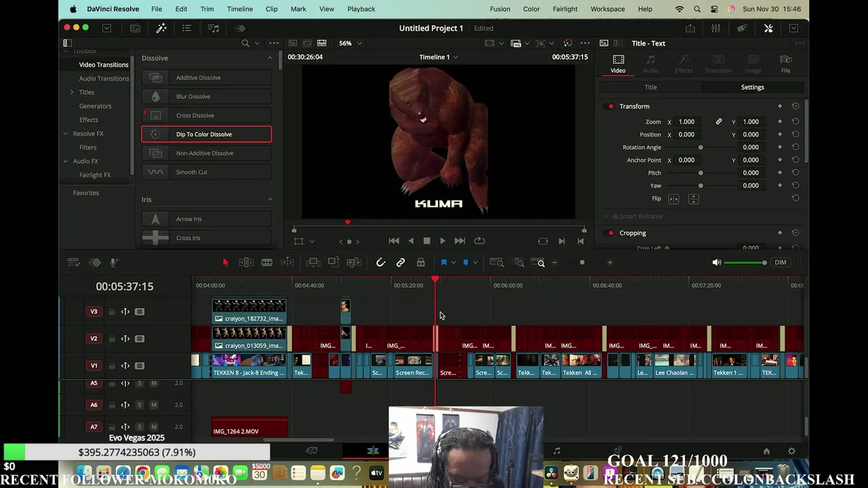The height and width of the screenshot is (488, 868).
Task: Select the Selection Mode arrow tool
Action: 226,262
